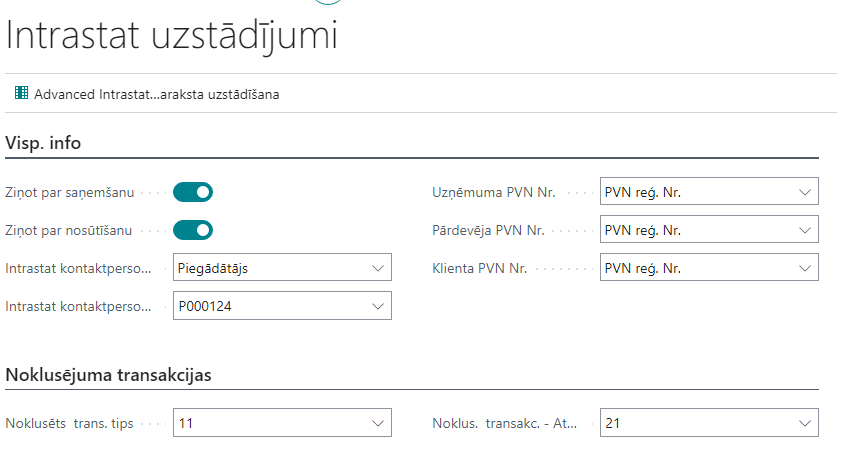Disable the Ziņot par nosūtīšanu switch
Screen dimensions: 851x454
[193, 230]
